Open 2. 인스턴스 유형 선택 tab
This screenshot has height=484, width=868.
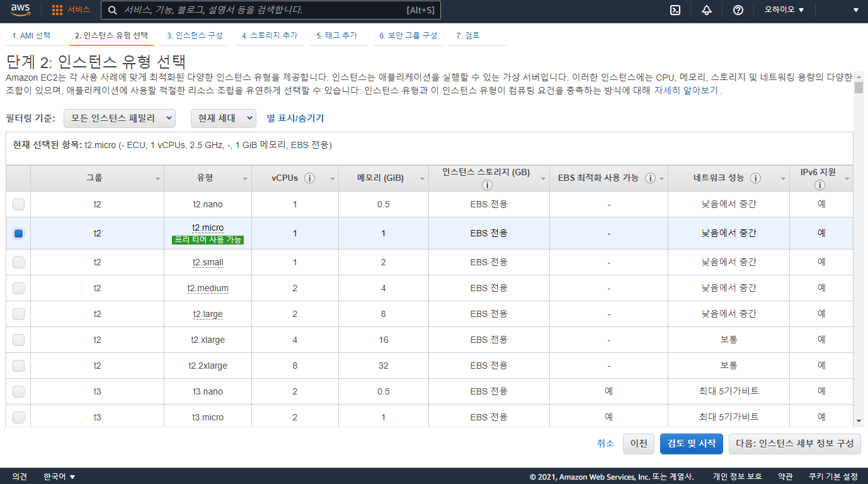tap(111, 36)
